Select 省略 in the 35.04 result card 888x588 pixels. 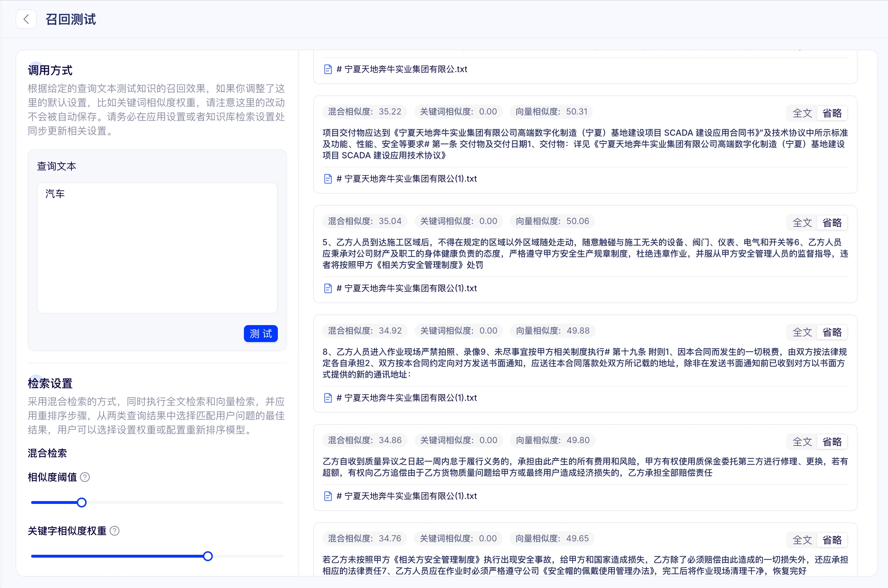point(832,223)
